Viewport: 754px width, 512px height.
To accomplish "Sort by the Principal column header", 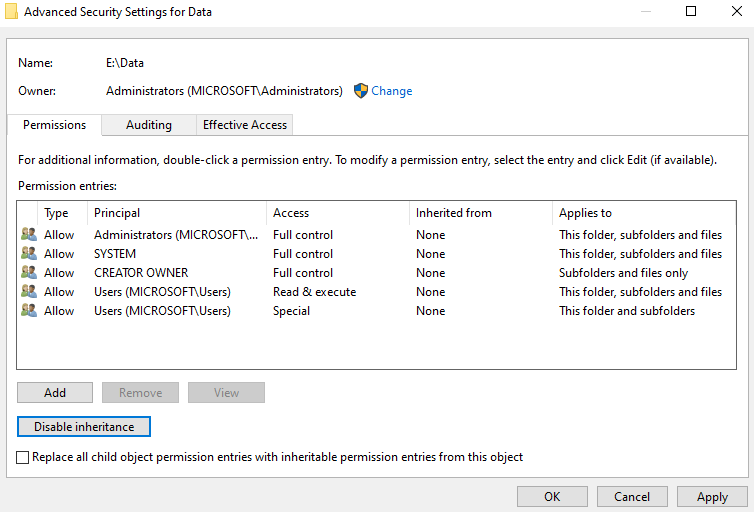I will click(177, 213).
